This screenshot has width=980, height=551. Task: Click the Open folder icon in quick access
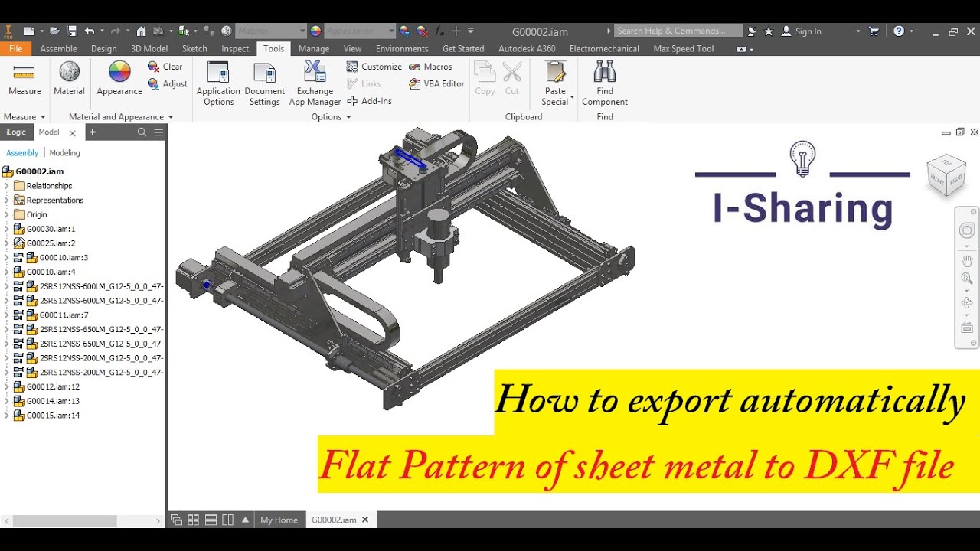pos(54,31)
